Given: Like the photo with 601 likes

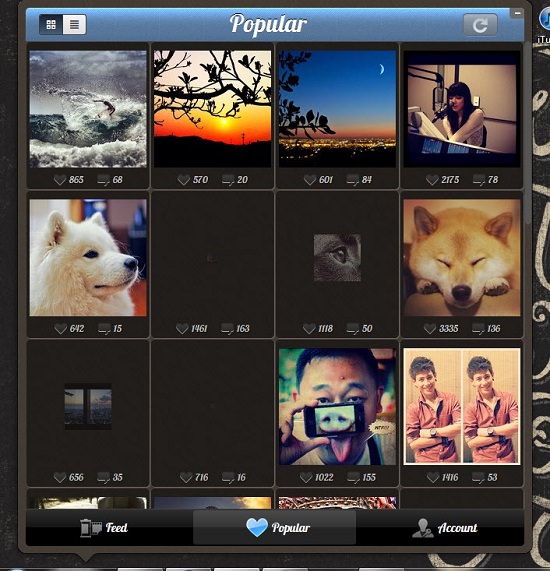Looking at the screenshot, I should click(310, 180).
